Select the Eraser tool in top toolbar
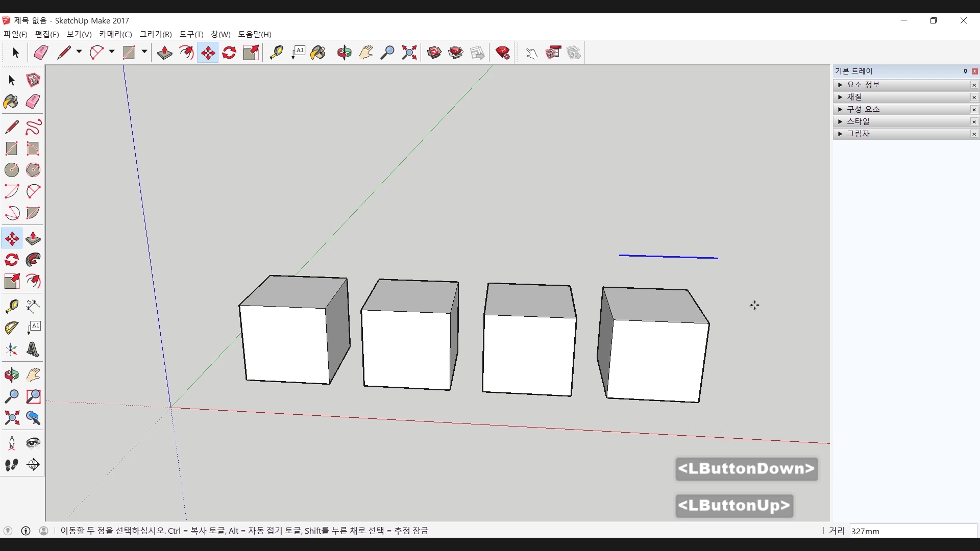980x551 pixels. (x=41, y=53)
